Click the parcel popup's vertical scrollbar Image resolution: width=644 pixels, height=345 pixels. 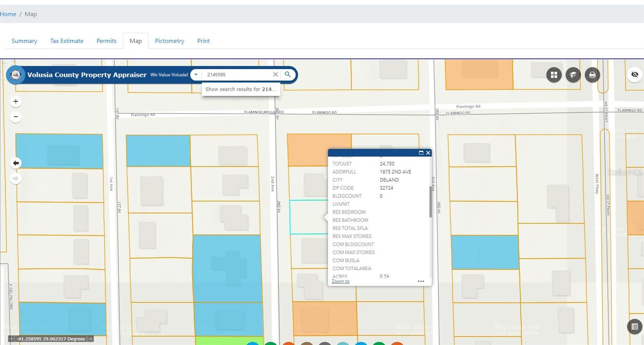[x=430, y=201]
